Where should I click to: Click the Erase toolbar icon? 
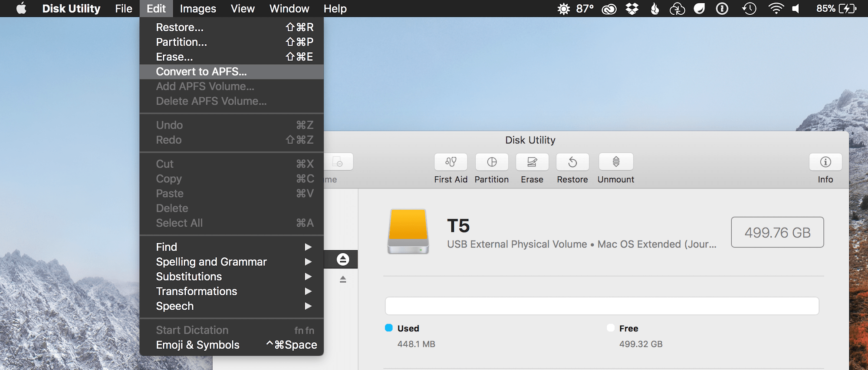pos(532,162)
